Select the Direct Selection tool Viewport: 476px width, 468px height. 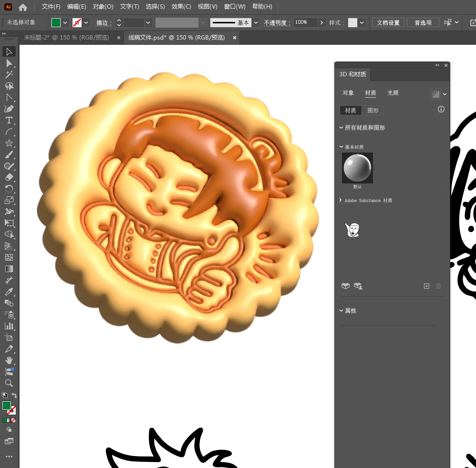point(9,63)
